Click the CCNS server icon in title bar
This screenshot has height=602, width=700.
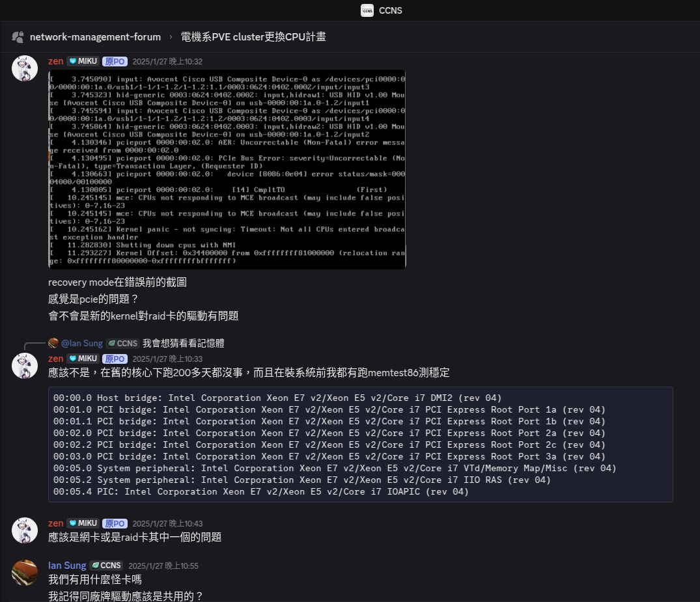coord(367,10)
